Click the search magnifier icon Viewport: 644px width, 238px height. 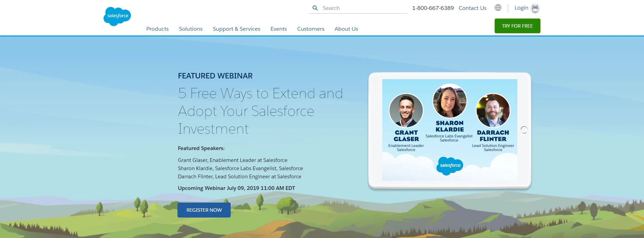(x=315, y=8)
